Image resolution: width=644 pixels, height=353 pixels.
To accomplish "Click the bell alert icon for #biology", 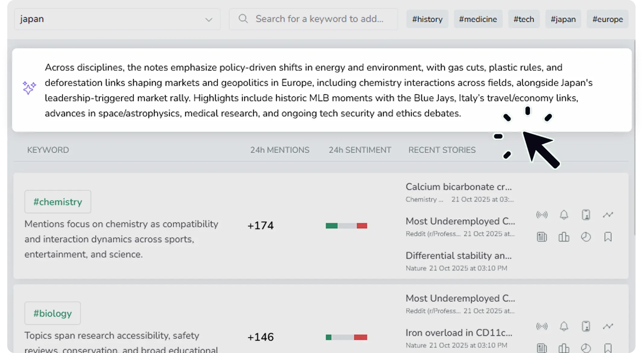I will (x=564, y=326).
